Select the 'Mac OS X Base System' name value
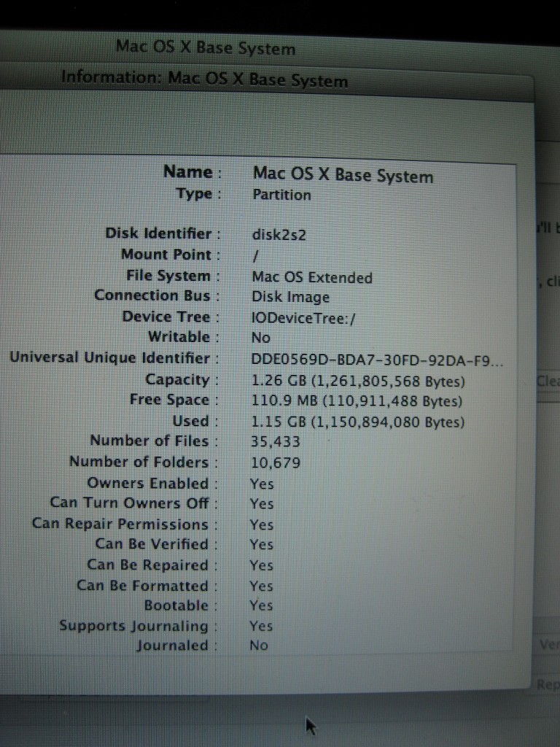This screenshot has height=747, width=560. [x=343, y=175]
